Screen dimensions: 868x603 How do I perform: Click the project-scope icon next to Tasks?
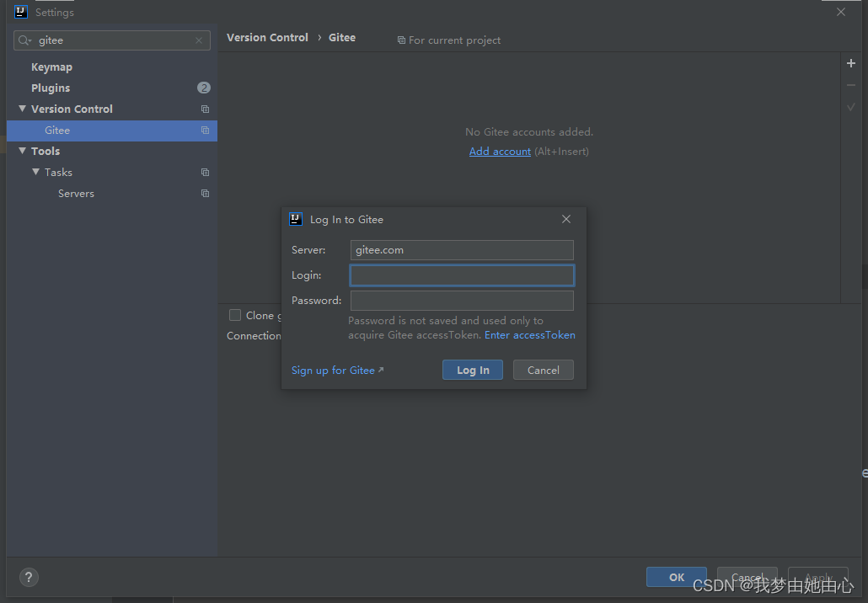205,172
